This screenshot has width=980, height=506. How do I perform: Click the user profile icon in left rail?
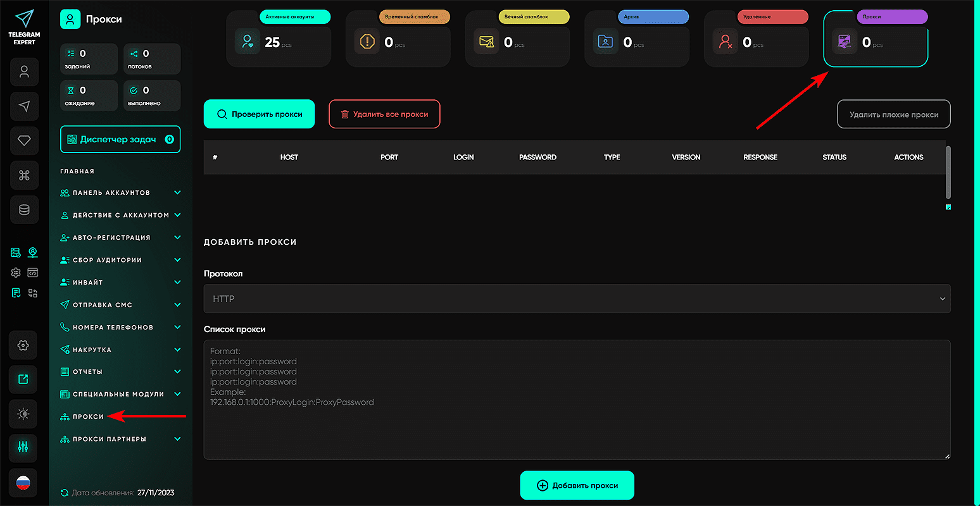click(x=24, y=72)
